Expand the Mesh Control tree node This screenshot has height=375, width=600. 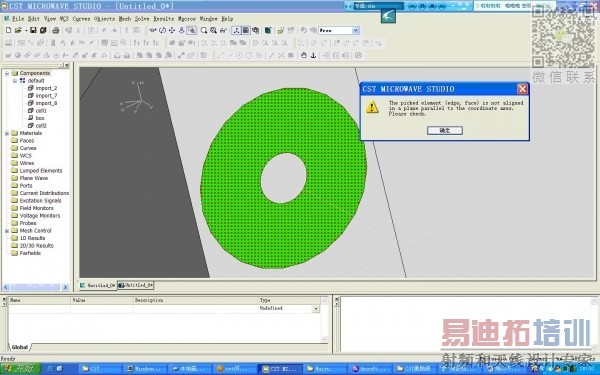point(7,231)
